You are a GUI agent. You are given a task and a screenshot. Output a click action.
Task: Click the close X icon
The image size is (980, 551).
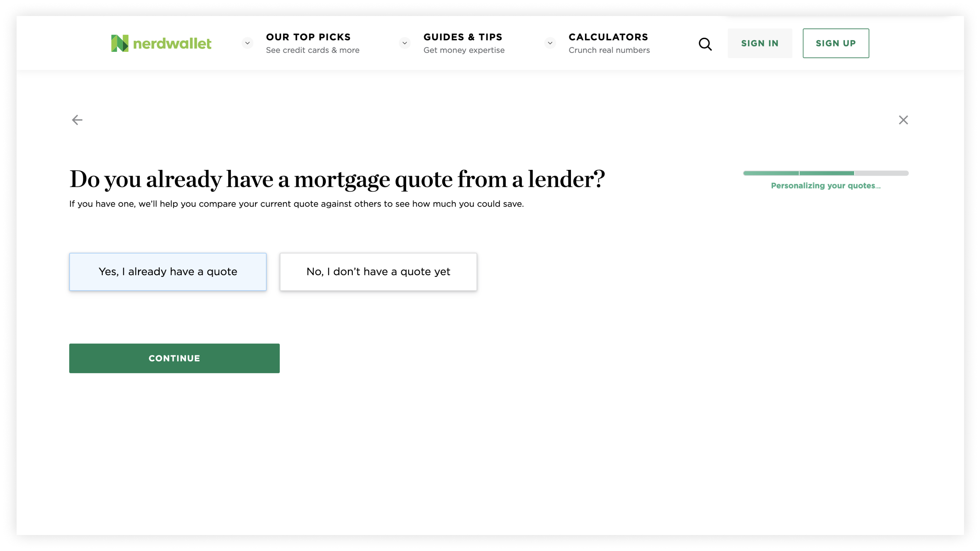(x=903, y=120)
